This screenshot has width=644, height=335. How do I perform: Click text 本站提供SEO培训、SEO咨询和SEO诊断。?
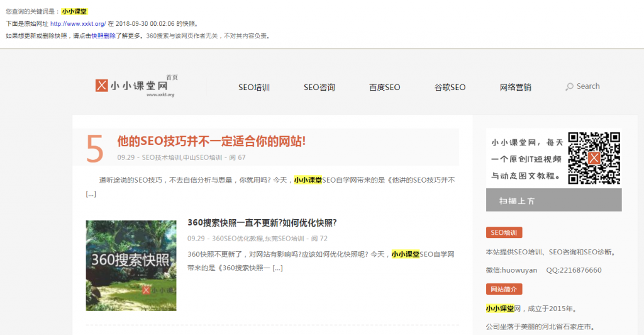coord(552,252)
